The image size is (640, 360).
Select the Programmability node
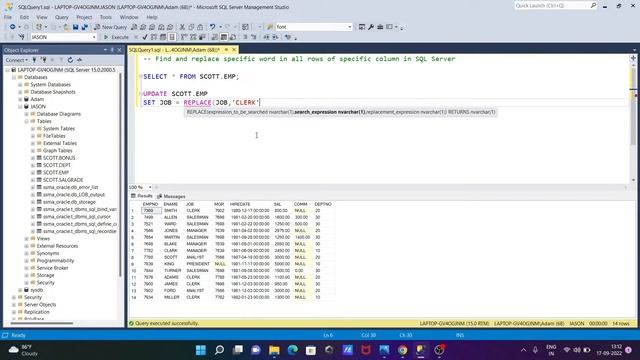(56, 261)
